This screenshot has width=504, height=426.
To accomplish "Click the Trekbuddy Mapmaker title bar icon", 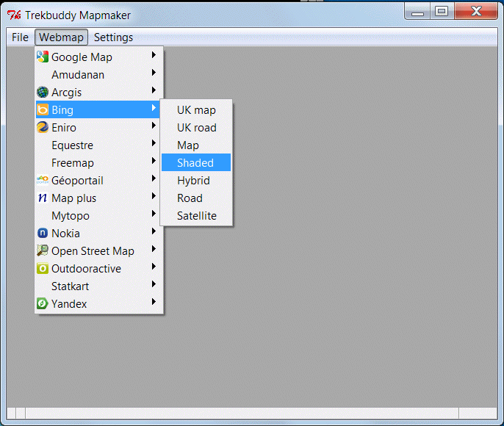I will pos(14,15).
